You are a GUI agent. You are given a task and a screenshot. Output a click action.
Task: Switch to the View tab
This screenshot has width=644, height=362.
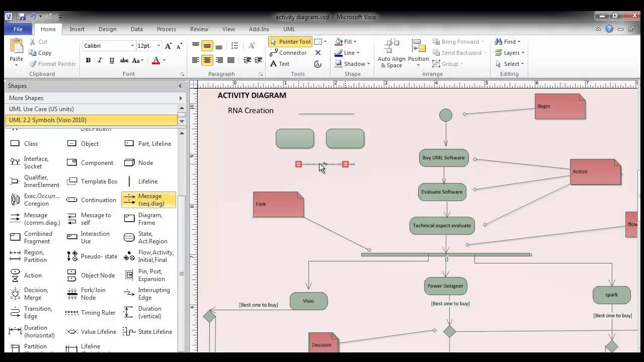228,29
